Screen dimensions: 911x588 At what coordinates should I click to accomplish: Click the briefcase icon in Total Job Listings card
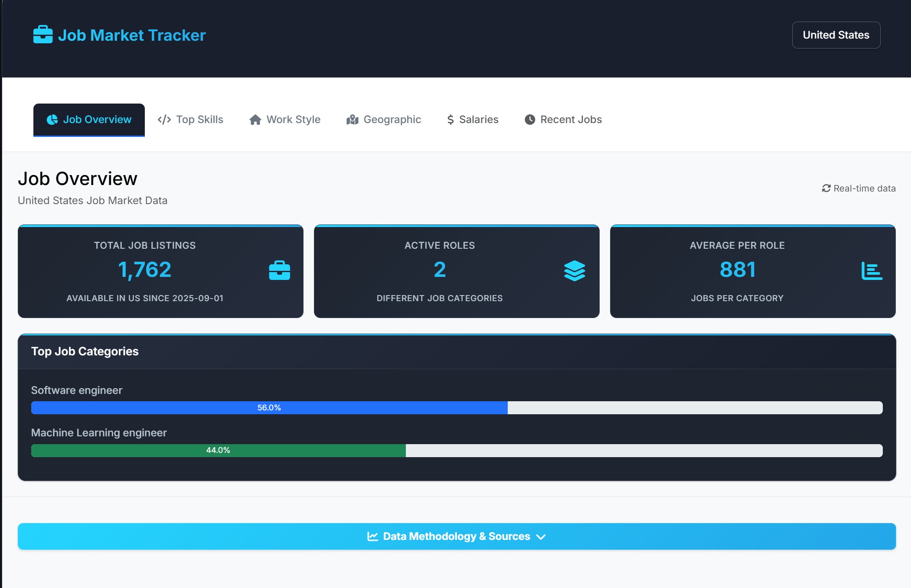coord(279,271)
